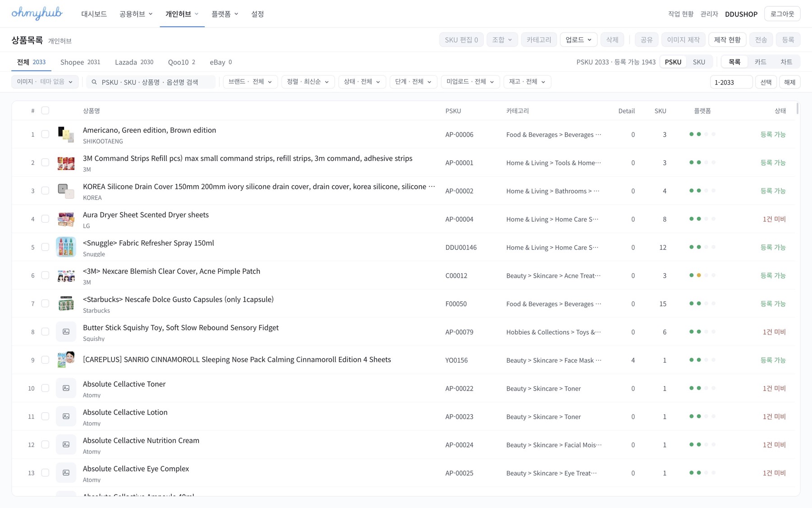Click the PSKU search input field
Screen dimensions: 812x508
coord(151,82)
